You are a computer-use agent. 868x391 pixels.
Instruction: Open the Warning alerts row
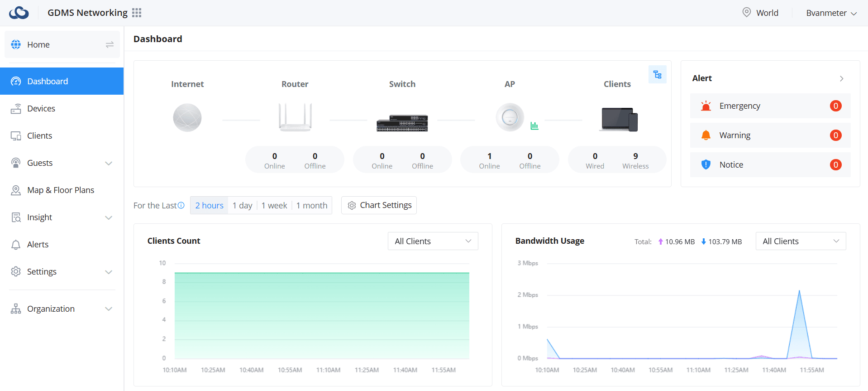point(770,135)
